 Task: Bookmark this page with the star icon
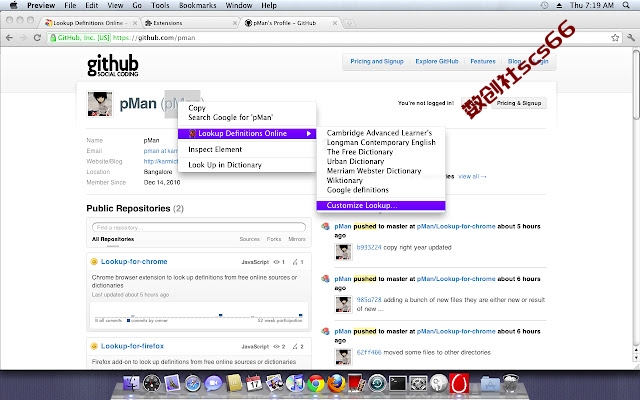pos(615,38)
